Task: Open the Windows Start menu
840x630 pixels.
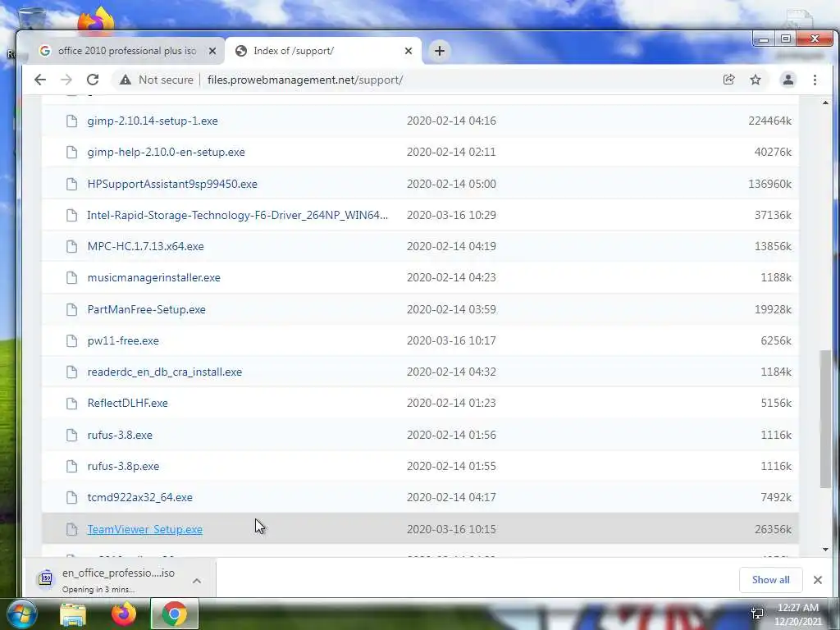Action: tap(21, 614)
